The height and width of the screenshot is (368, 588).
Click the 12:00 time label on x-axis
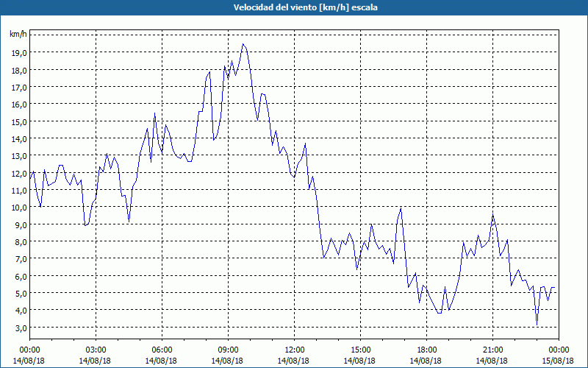[295, 350]
